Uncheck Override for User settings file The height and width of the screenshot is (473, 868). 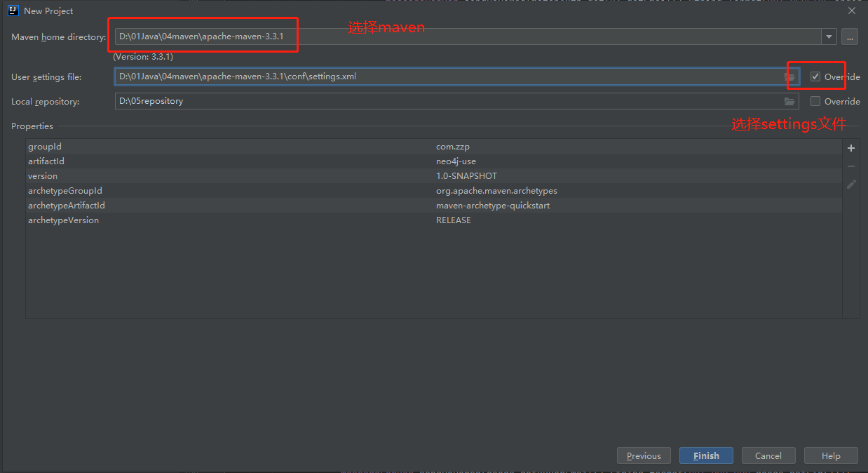(815, 76)
